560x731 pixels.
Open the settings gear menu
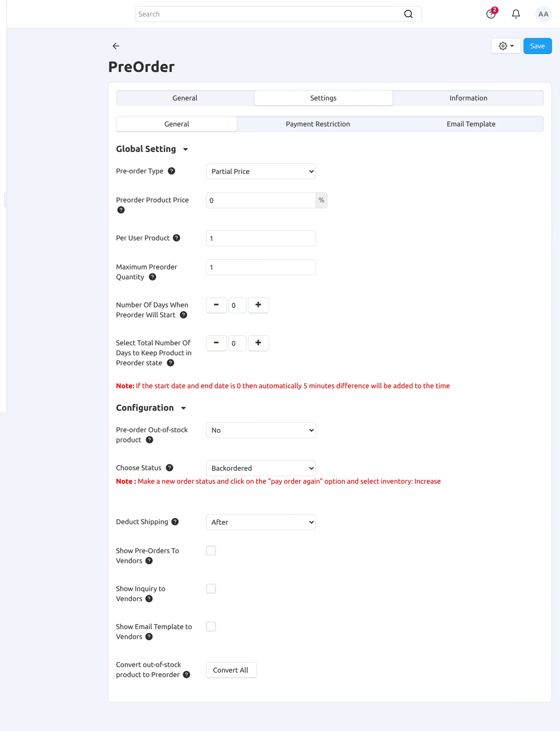pyautogui.click(x=505, y=46)
